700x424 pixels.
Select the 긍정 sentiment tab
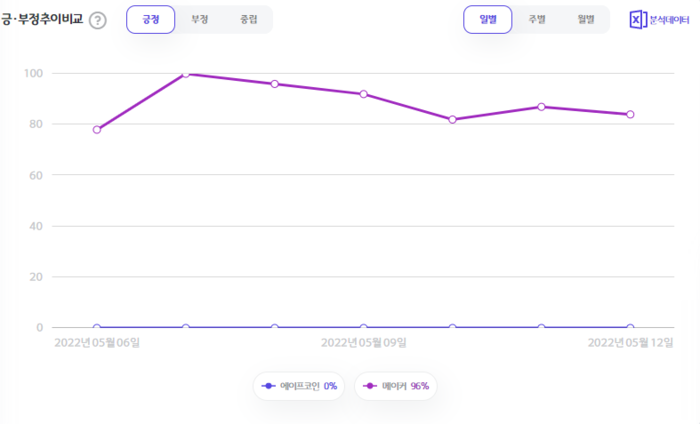click(x=150, y=19)
